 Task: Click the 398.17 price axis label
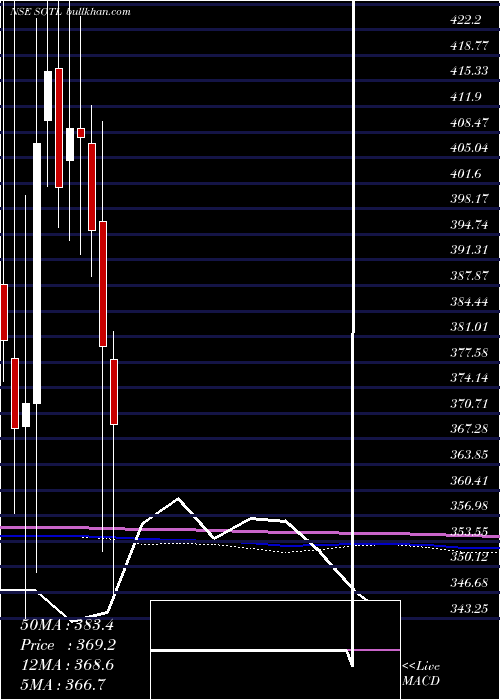tap(471, 199)
